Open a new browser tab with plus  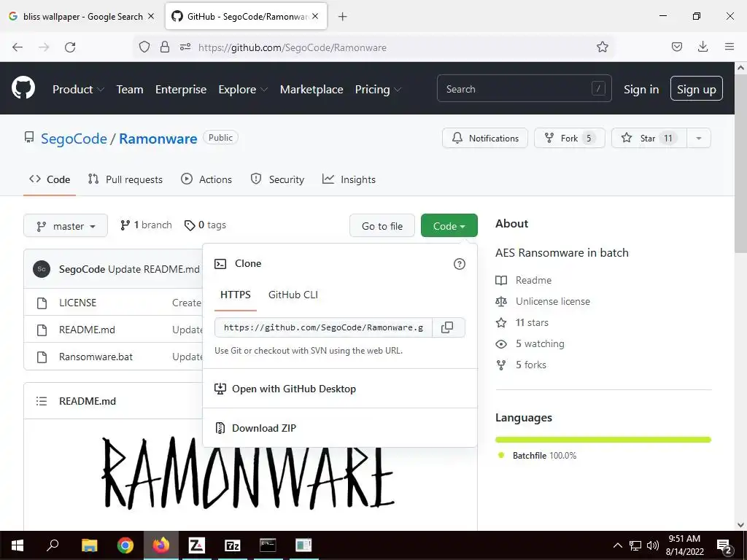click(x=343, y=17)
